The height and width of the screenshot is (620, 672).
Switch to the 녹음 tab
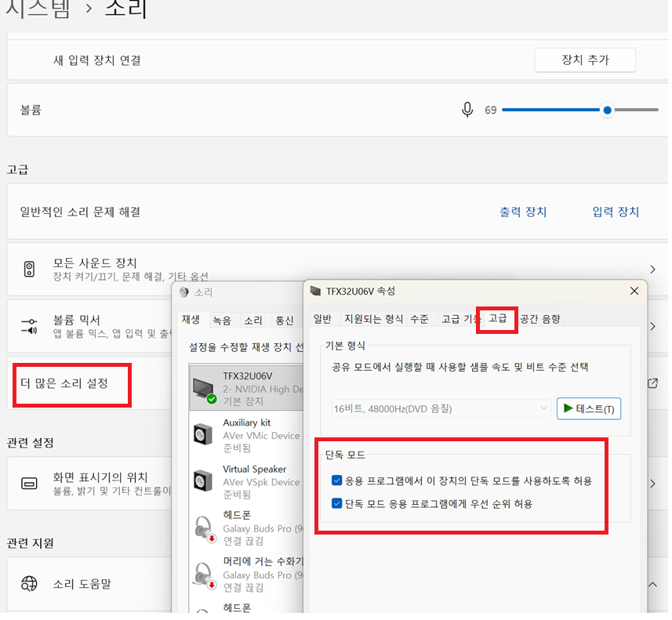[x=223, y=322]
